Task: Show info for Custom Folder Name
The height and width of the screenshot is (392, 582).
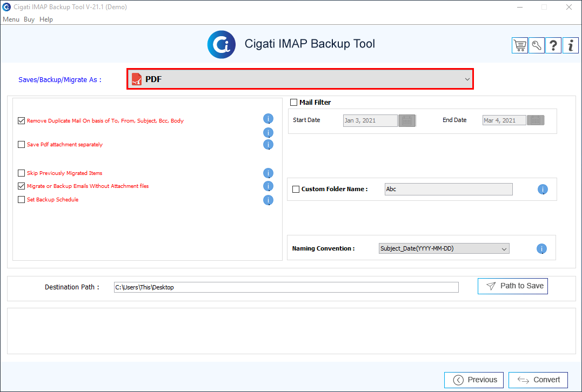Action: coord(543,190)
